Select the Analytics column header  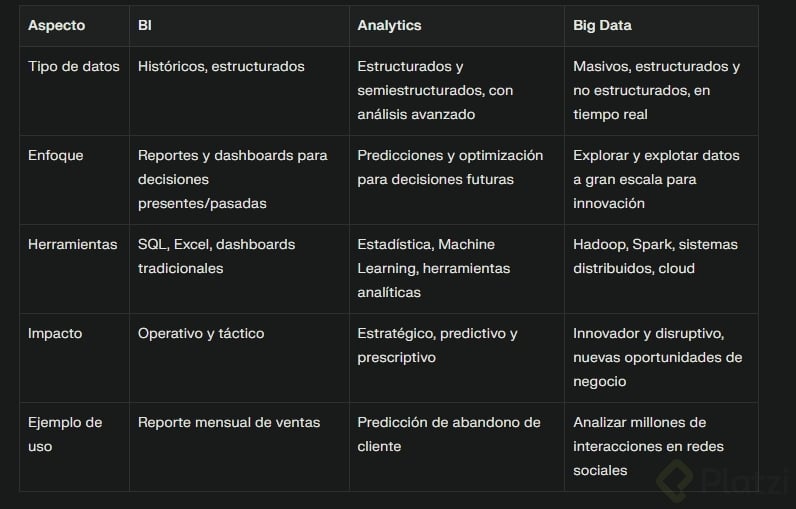pyautogui.click(x=389, y=25)
